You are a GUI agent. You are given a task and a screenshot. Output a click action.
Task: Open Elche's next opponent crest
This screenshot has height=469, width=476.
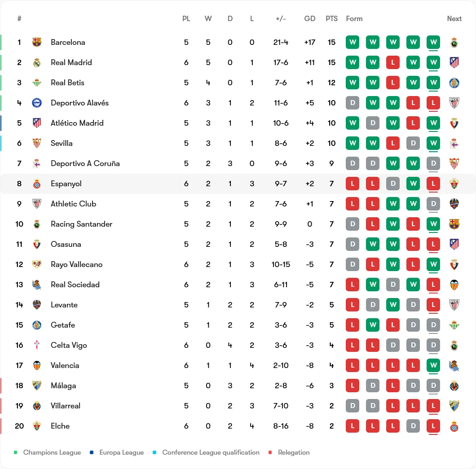coord(454,426)
